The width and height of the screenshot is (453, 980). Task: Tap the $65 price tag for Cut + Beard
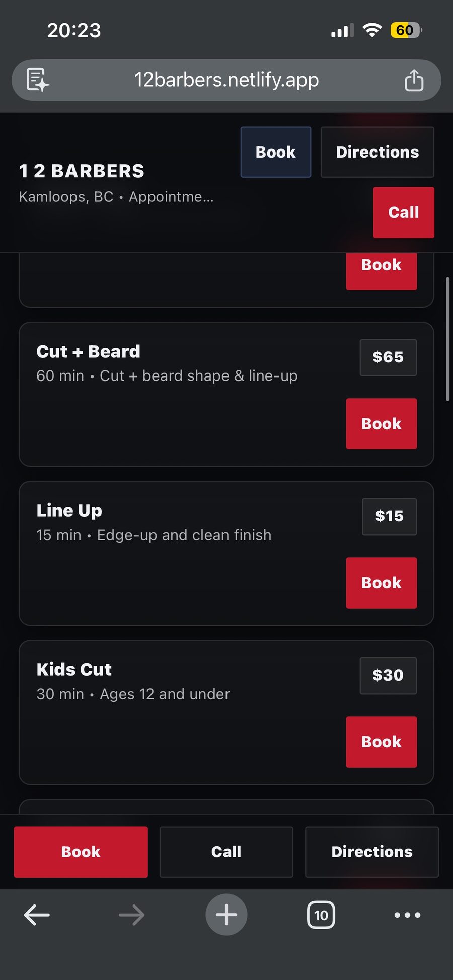pyautogui.click(x=388, y=357)
